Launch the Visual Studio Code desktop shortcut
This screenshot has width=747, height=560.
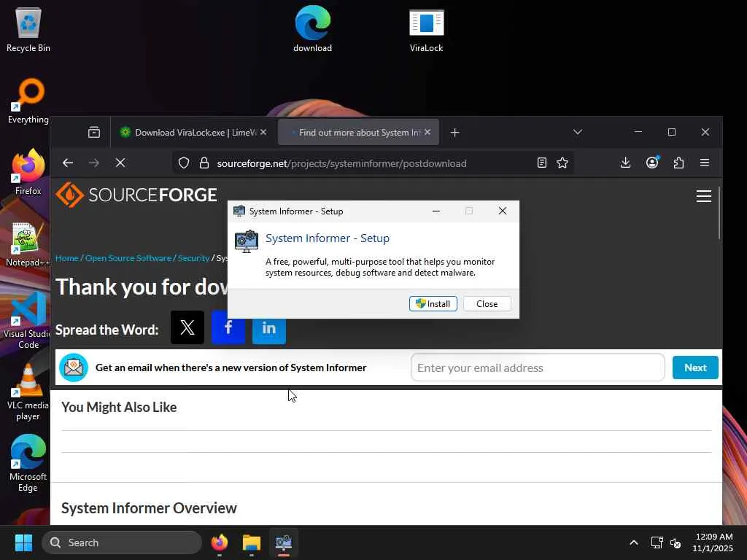pyautogui.click(x=28, y=320)
